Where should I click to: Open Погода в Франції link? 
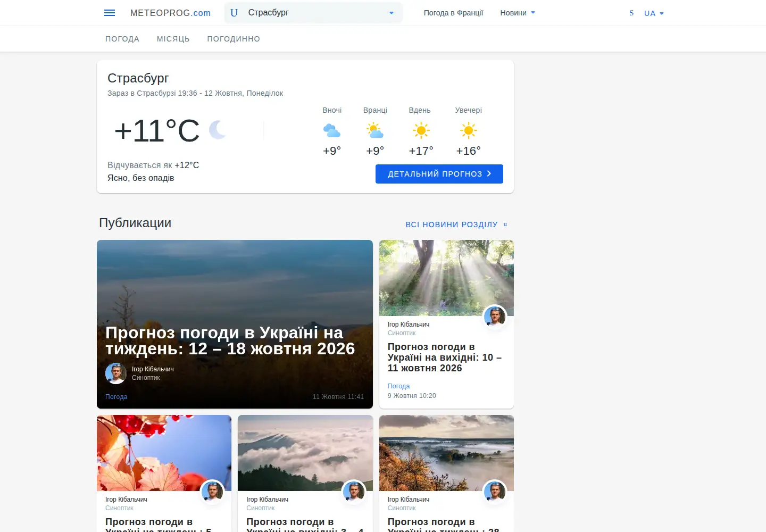[453, 13]
